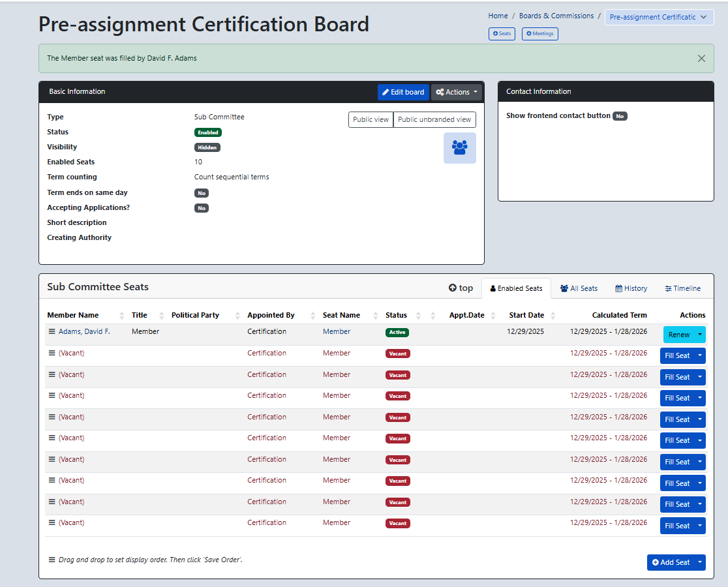Open Public unbranded view

tap(434, 119)
